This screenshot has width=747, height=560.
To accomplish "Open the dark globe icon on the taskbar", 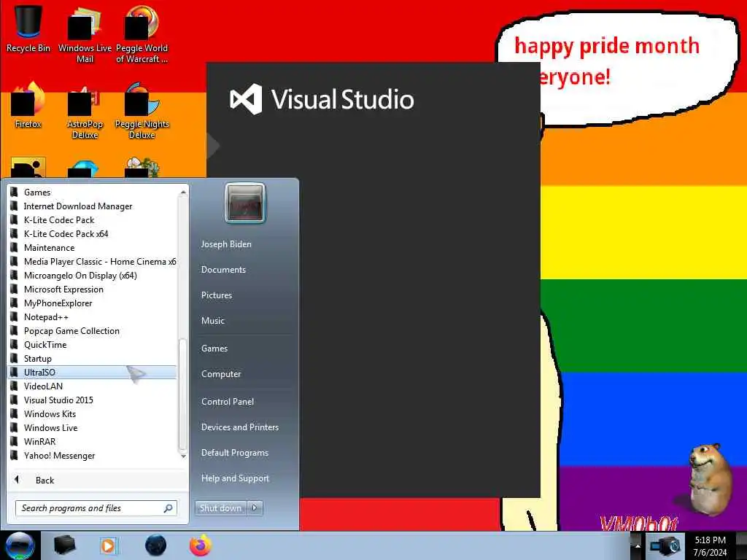I will (x=156, y=545).
